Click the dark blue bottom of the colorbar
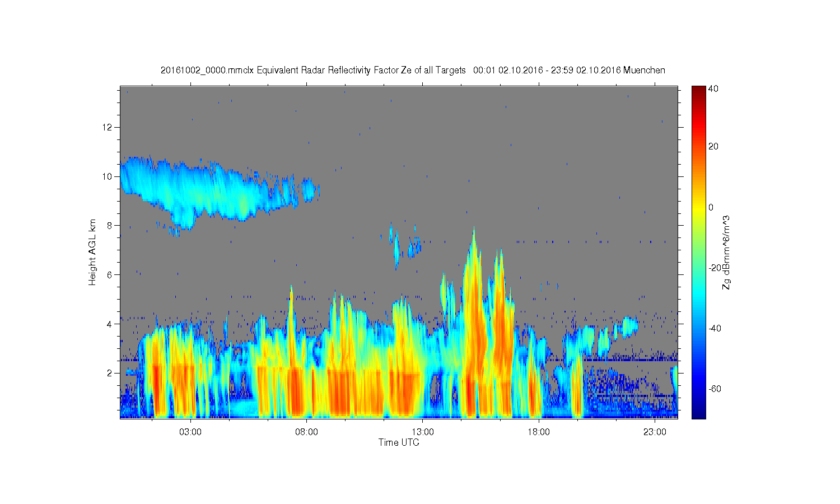This screenshot has height=504, width=840. [x=698, y=414]
